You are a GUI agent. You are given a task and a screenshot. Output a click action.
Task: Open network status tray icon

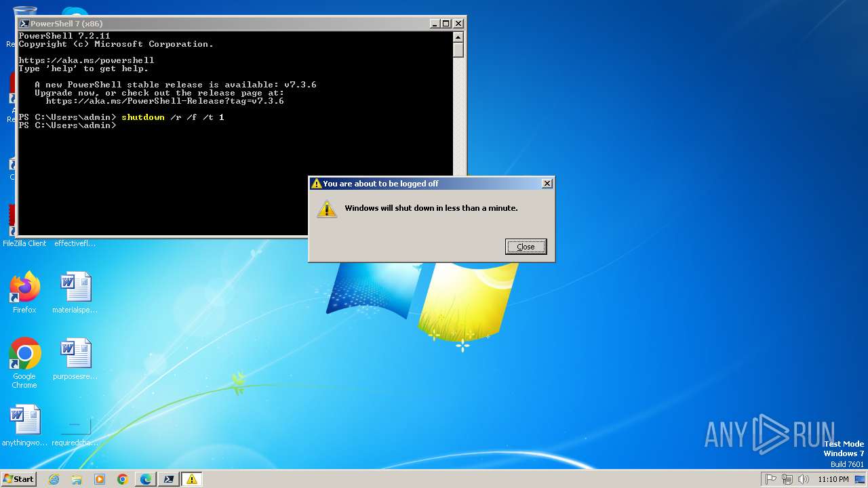click(x=787, y=479)
